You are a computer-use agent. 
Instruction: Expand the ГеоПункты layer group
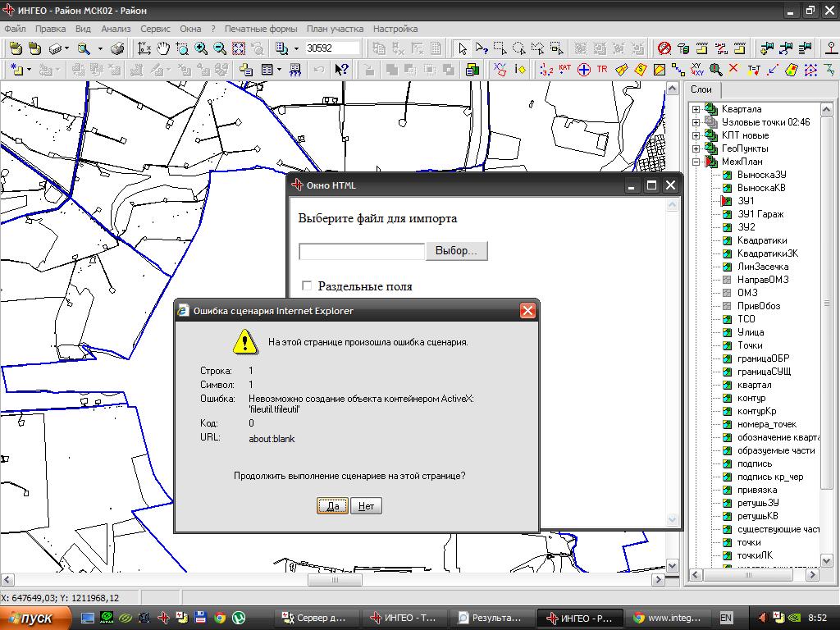(x=696, y=148)
